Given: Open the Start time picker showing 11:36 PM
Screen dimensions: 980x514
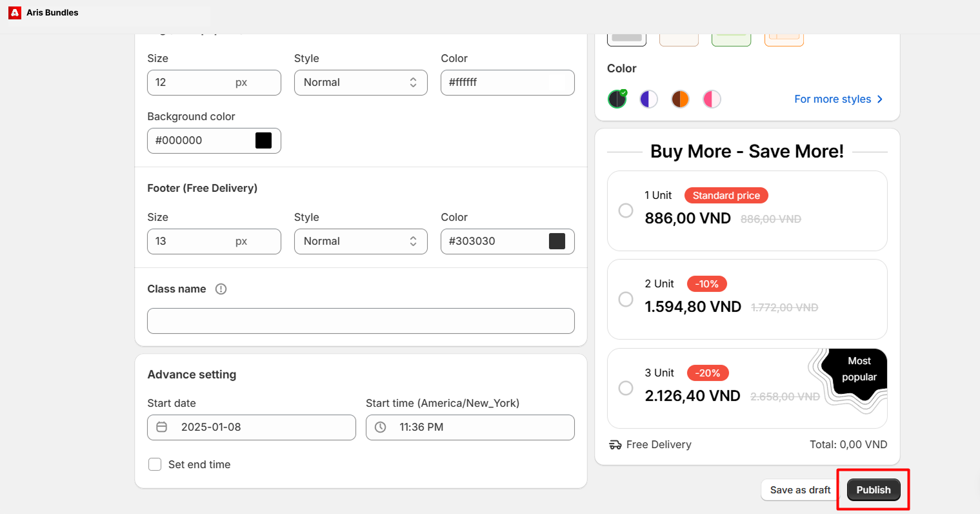Looking at the screenshot, I should pyautogui.click(x=470, y=427).
